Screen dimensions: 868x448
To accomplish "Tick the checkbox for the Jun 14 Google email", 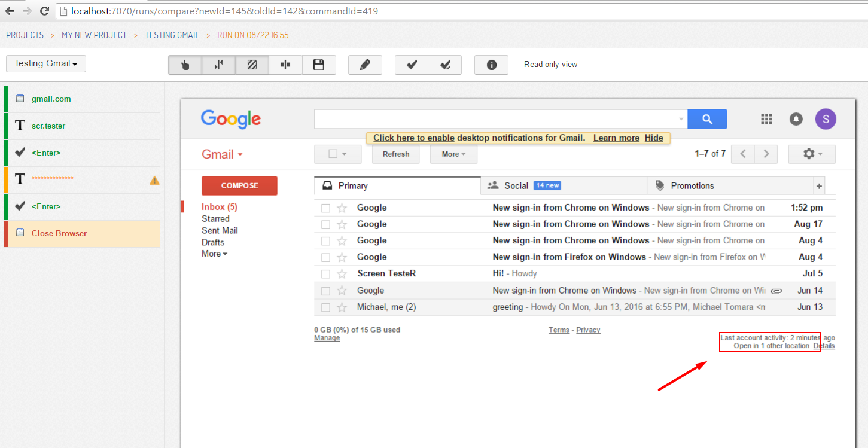I will coord(325,291).
